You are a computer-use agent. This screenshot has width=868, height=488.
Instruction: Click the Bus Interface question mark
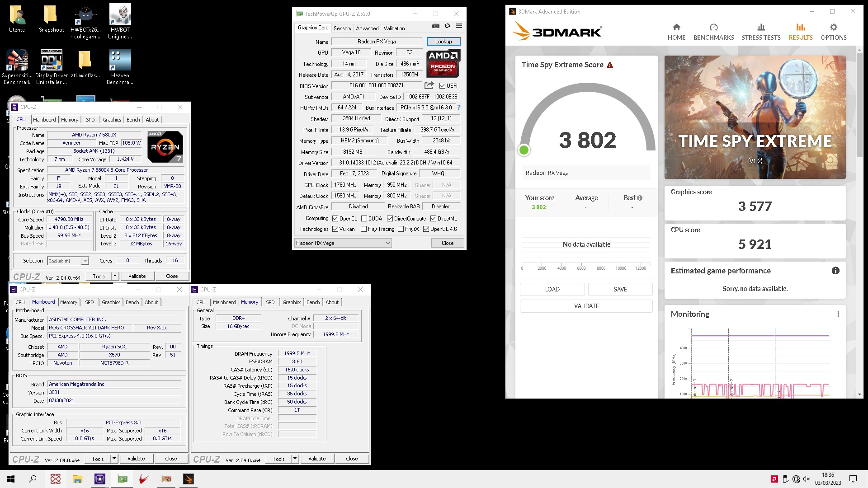(459, 108)
